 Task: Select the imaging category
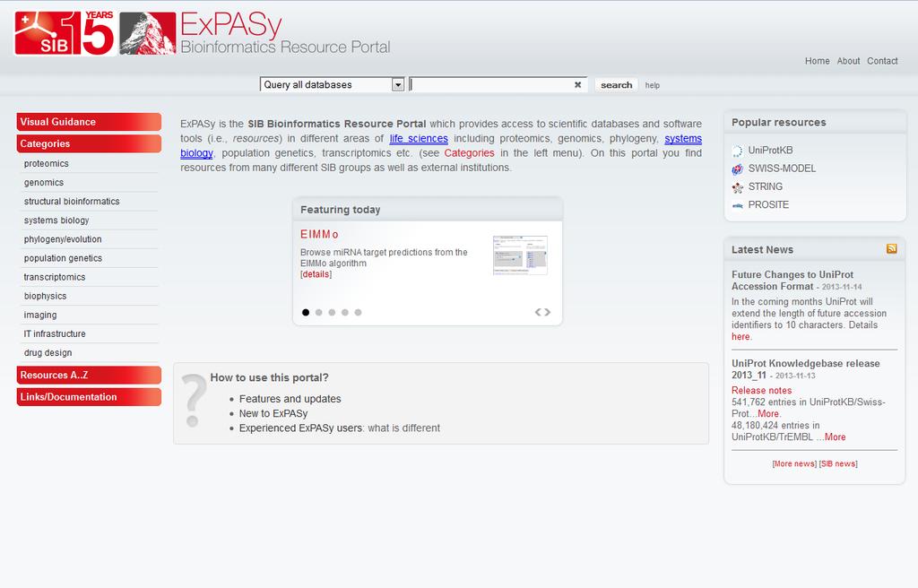pyautogui.click(x=40, y=315)
